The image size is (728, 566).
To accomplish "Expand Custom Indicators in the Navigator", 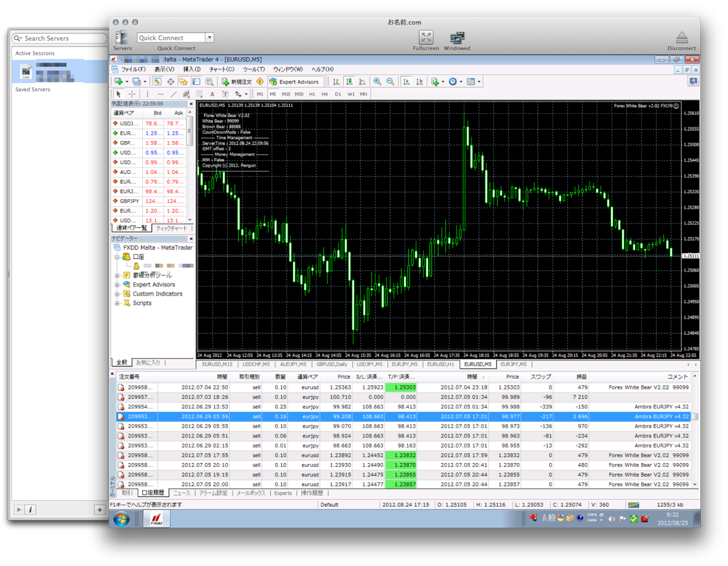I will click(117, 294).
